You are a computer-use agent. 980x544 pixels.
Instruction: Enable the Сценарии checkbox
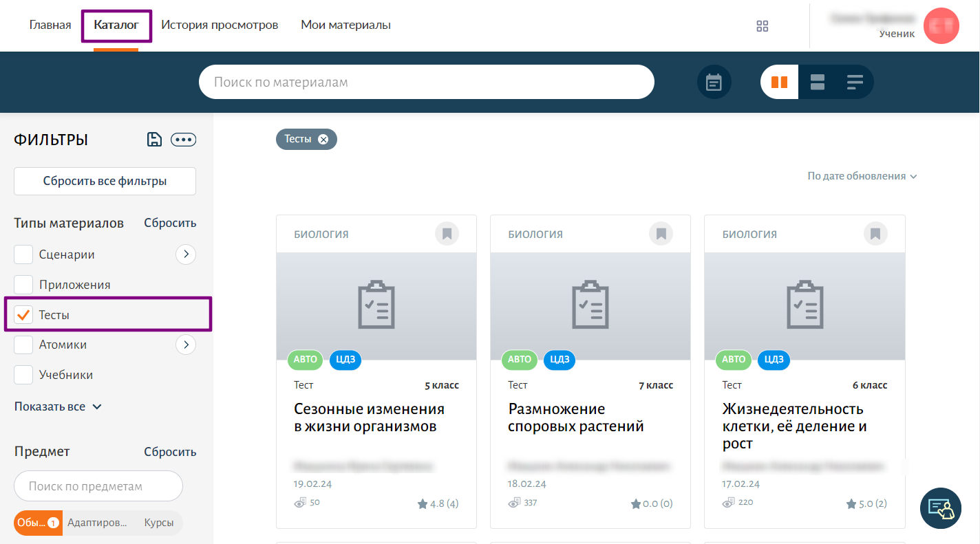tap(24, 254)
